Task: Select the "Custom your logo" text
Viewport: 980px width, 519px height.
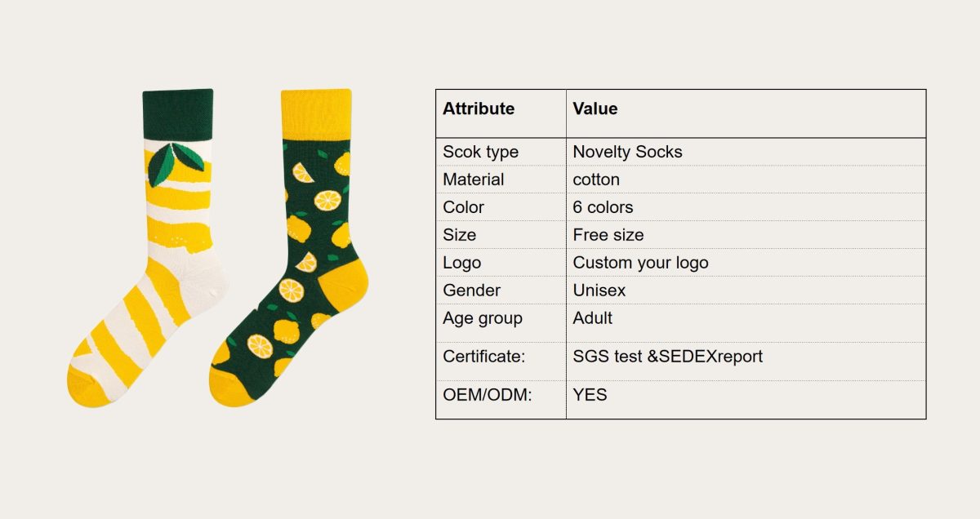Action: [x=640, y=263]
